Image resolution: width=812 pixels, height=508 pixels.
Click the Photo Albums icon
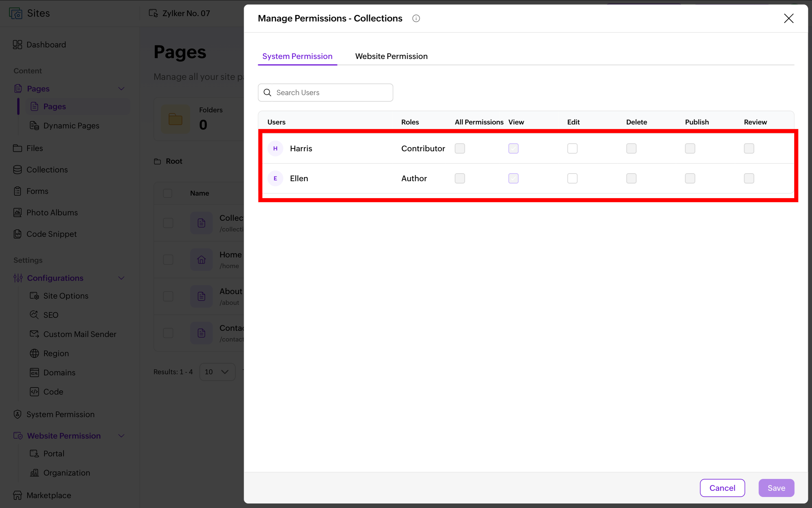tap(17, 213)
